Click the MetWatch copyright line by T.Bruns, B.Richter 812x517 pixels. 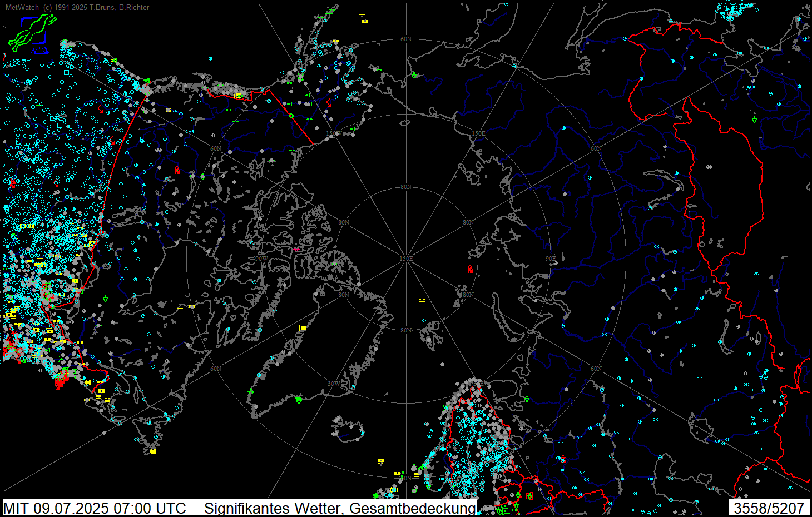[77, 8]
